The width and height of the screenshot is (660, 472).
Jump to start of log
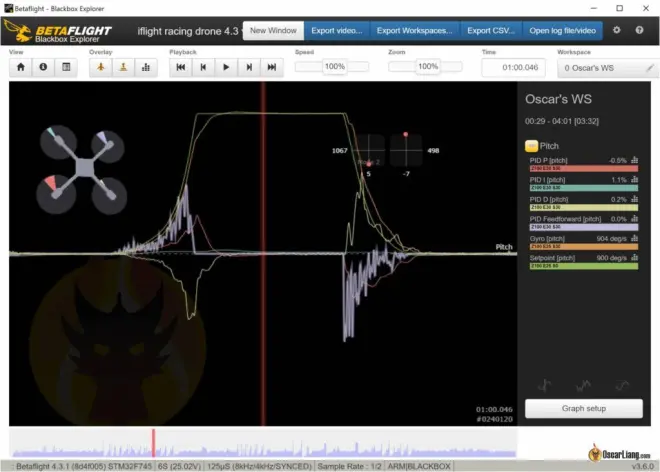(x=181, y=67)
